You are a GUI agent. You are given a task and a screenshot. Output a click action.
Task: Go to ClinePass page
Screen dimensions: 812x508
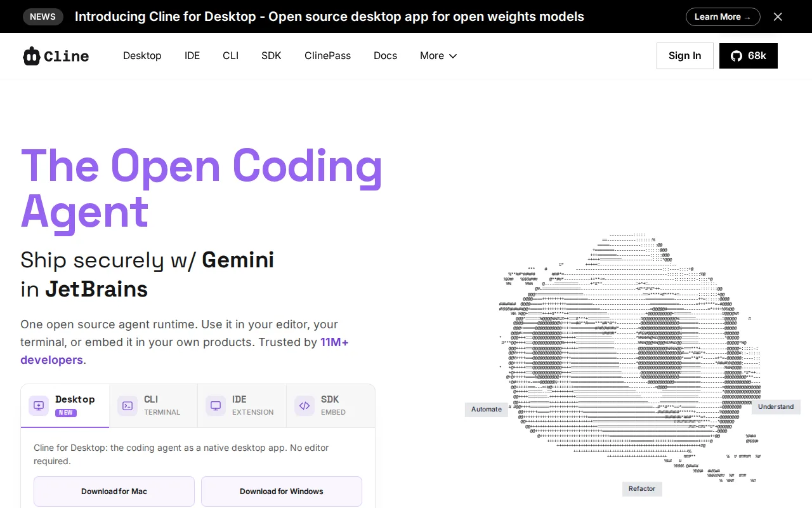coord(327,56)
